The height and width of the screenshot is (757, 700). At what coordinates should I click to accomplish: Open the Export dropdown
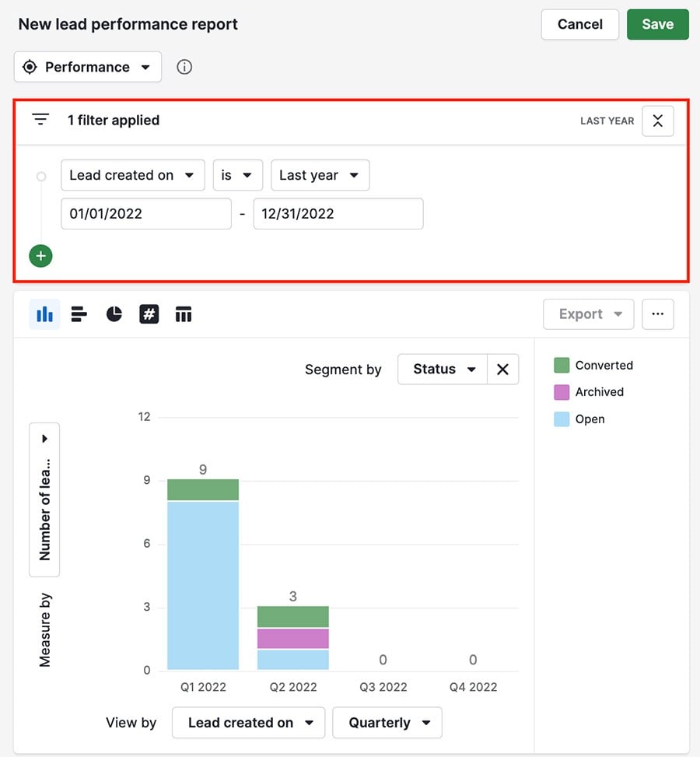pos(588,314)
